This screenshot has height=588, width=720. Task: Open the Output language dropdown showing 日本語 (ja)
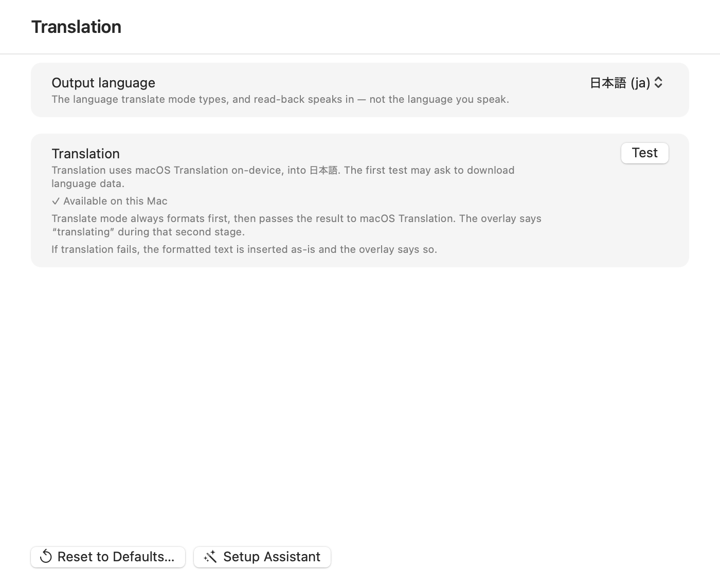tap(626, 83)
